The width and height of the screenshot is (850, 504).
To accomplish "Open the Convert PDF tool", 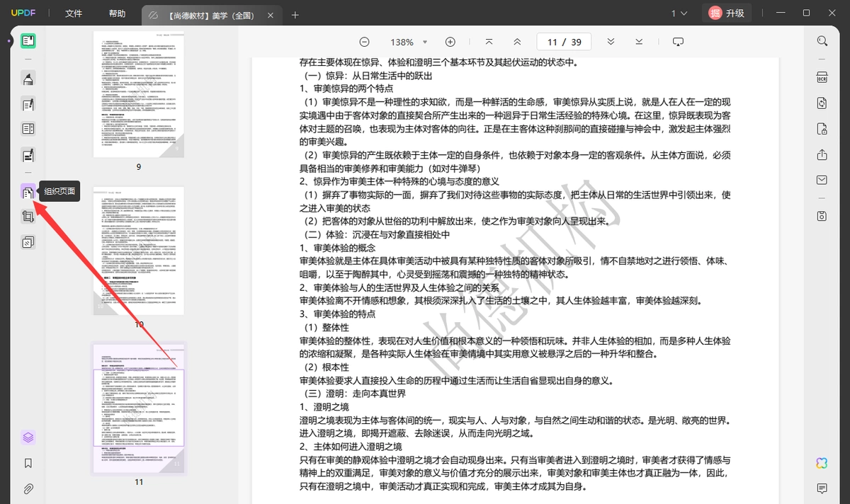I will point(822,103).
